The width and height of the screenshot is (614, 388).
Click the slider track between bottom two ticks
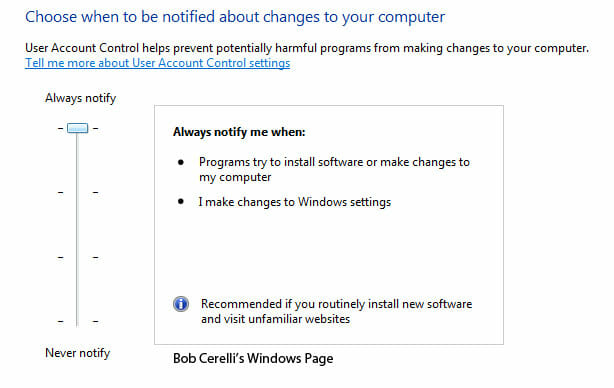[x=78, y=290]
